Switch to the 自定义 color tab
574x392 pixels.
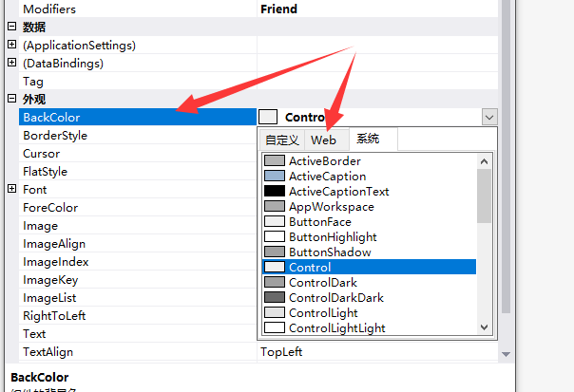[x=282, y=140]
